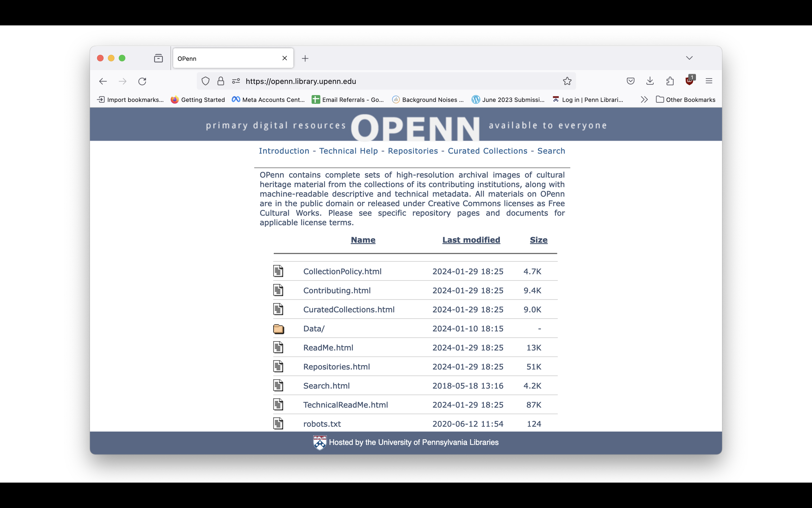Close the OPenn tab
812x508 pixels.
(284, 58)
